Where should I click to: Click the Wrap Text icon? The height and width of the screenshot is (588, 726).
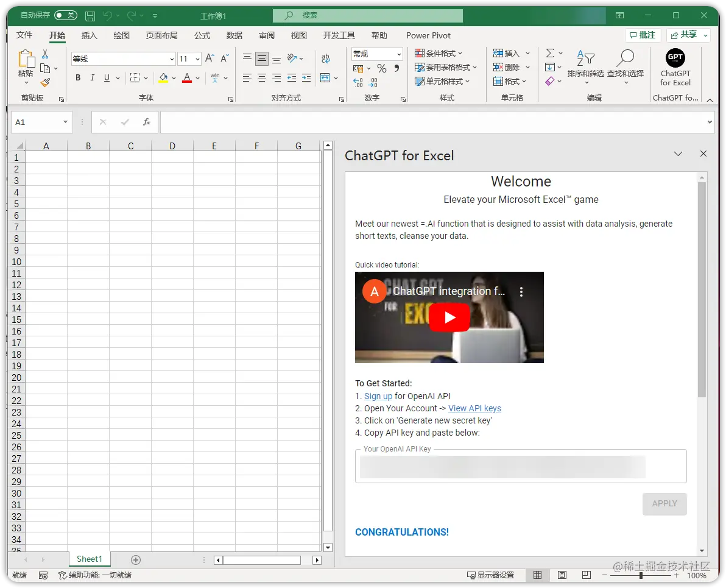(325, 58)
